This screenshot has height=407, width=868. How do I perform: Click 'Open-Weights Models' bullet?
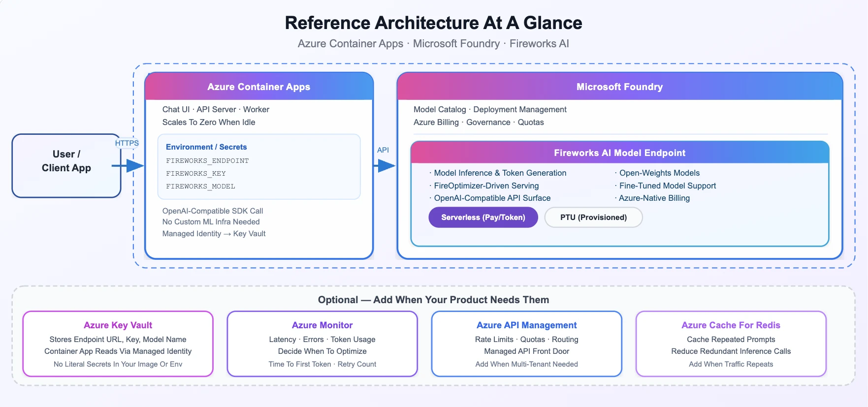[657, 173]
